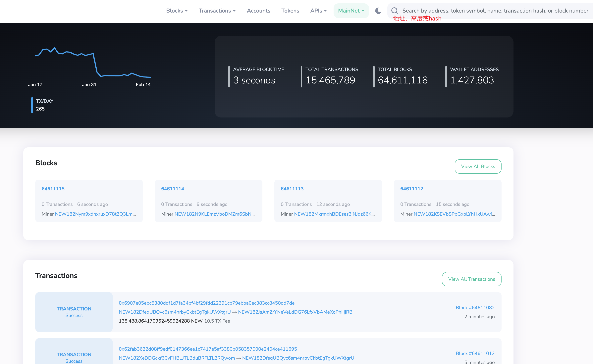
Task: Focus the address search input field
Action: pyautogui.click(x=495, y=11)
